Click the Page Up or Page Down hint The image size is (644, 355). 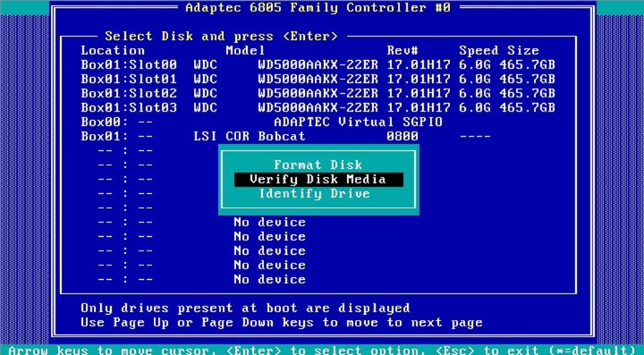[281, 323]
